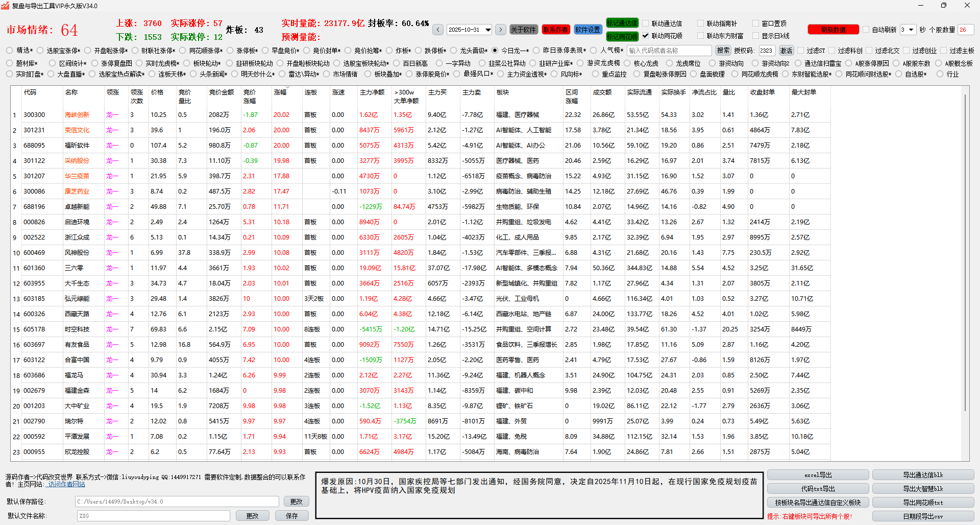Screen dimensions: 980x525
Task: Open the blue 软件设置 settings button
Action: pyautogui.click(x=588, y=30)
